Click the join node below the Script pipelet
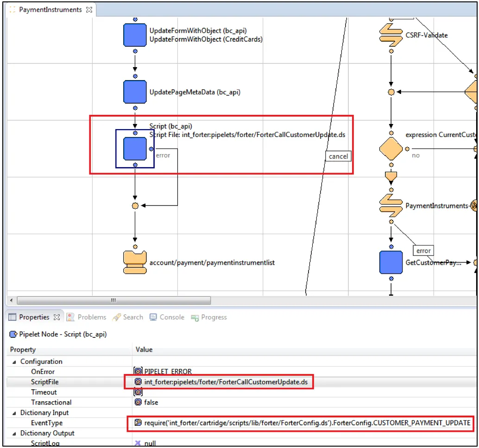Image resolution: width=479 pixels, height=448 pixels. pyautogui.click(x=135, y=205)
